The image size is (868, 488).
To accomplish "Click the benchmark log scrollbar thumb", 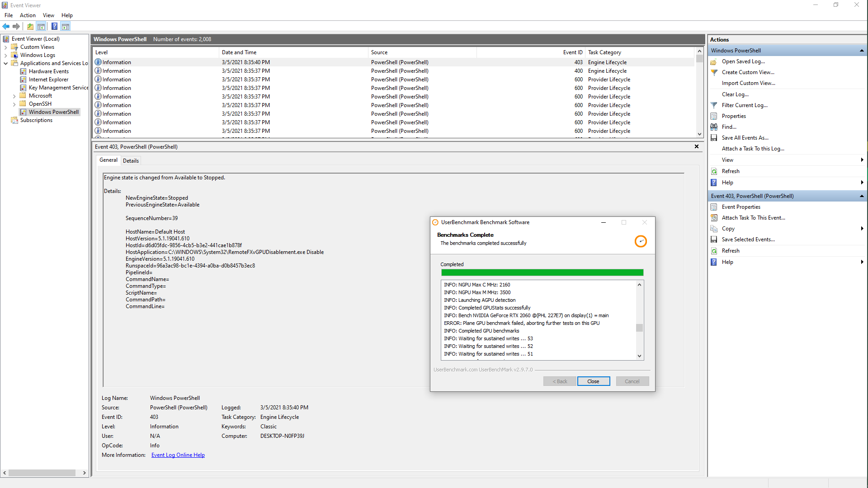I will [639, 328].
